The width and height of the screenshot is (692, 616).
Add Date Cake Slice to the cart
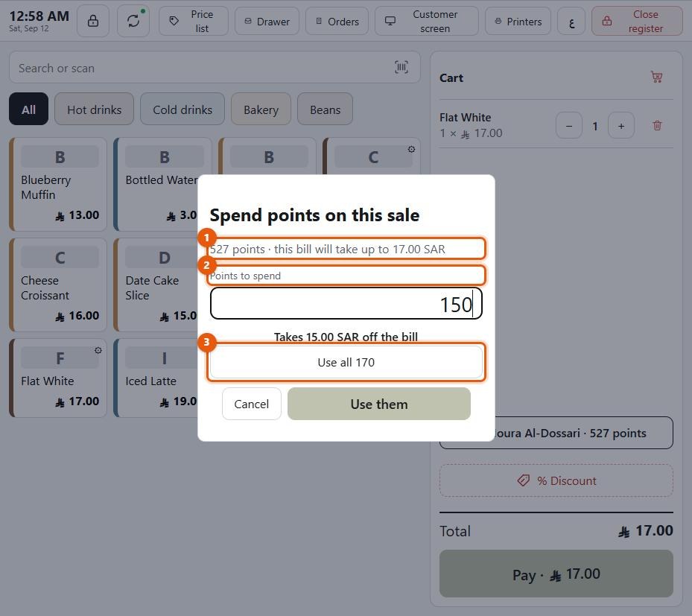click(x=156, y=285)
